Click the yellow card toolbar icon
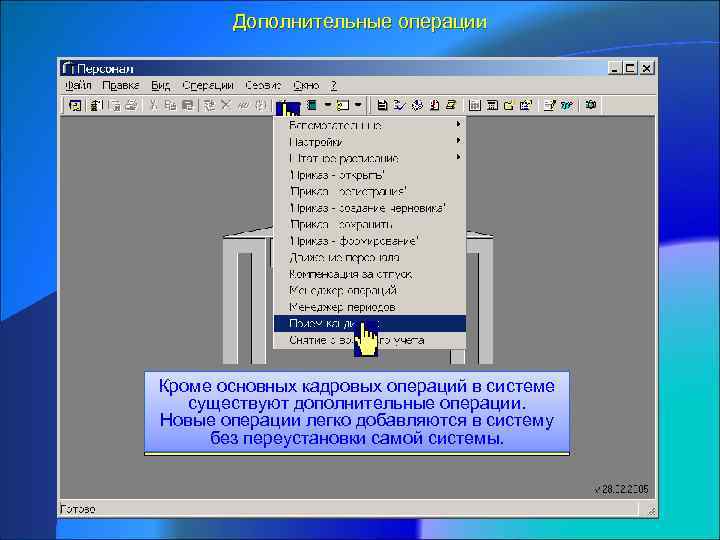 343,106
